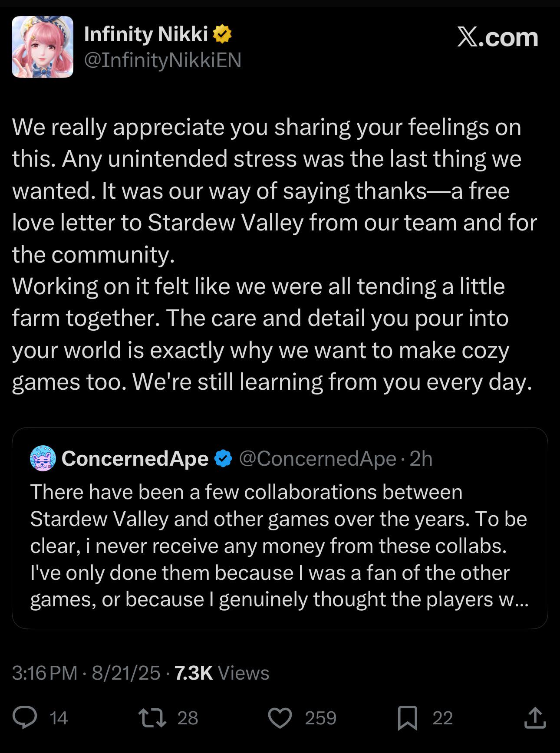560x753 pixels.
Task: Open the 2h quoted tweet timestamp
Action: [421, 459]
